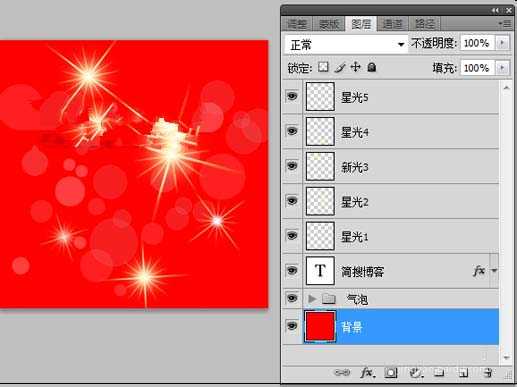Select the 简搜博客 layer name
The width and height of the screenshot is (517, 387).
pyautogui.click(x=362, y=272)
